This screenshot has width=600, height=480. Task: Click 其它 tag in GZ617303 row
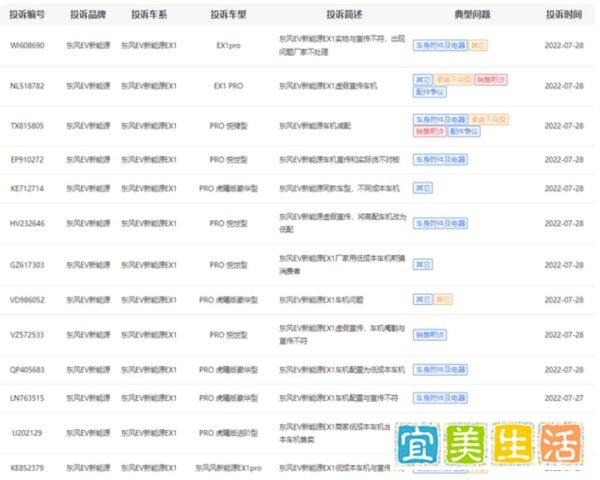423,265
